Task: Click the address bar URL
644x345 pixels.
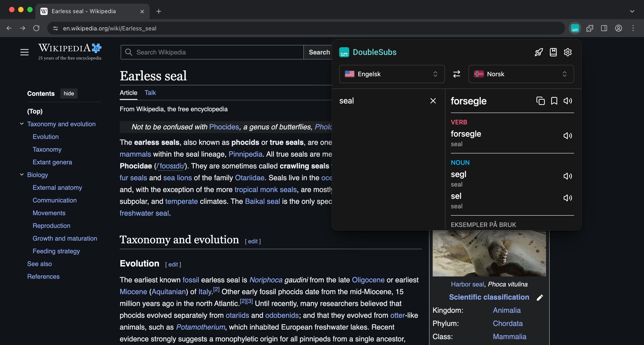Action: point(110,29)
